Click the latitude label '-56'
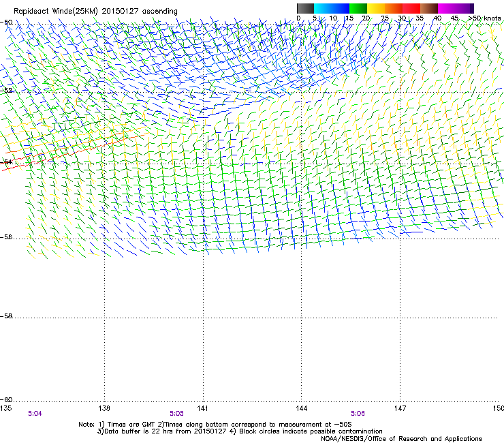 point(6,237)
